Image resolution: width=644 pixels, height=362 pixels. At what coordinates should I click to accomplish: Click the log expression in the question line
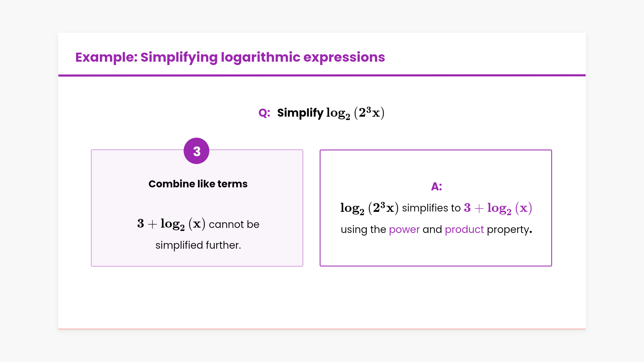[x=355, y=113]
